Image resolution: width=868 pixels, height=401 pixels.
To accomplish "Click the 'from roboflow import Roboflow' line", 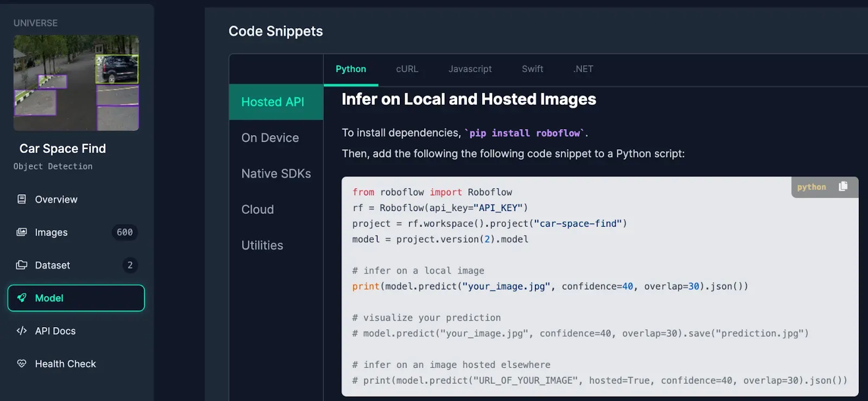I will [432, 192].
